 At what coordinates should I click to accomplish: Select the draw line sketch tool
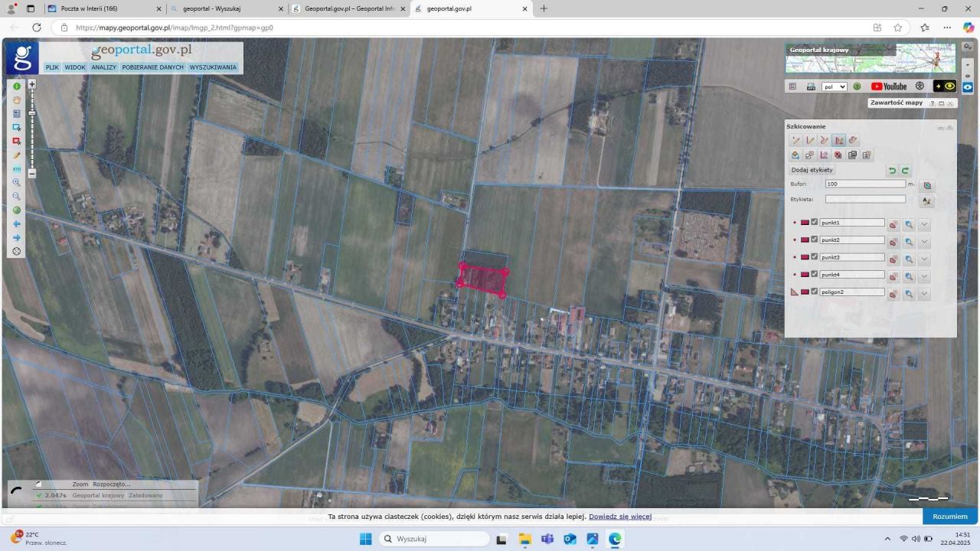[x=810, y=140]
